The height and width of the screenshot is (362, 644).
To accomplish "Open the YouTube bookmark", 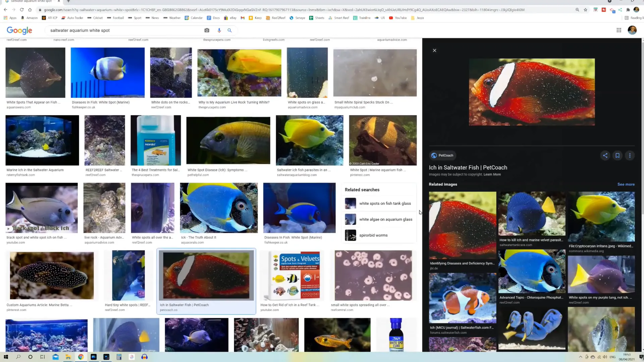I will pyautogui.click(x=398, y=18).
